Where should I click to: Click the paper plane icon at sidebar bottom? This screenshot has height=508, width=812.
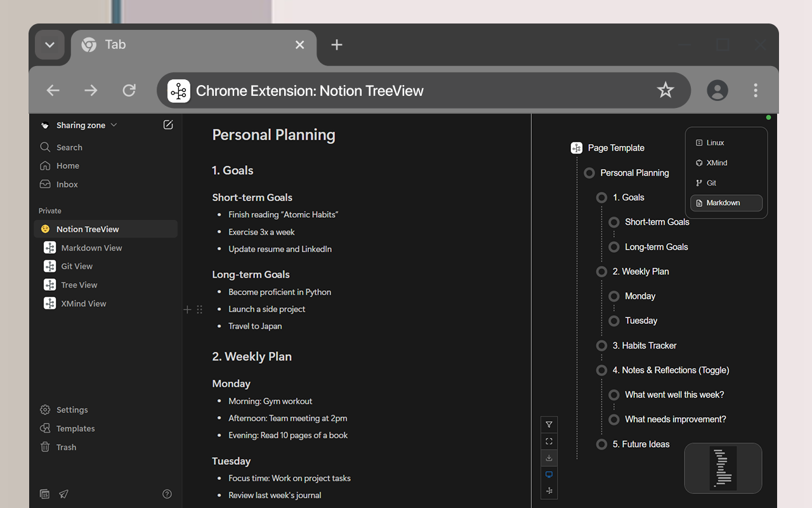pyautogui.click(x=63, y=494)
